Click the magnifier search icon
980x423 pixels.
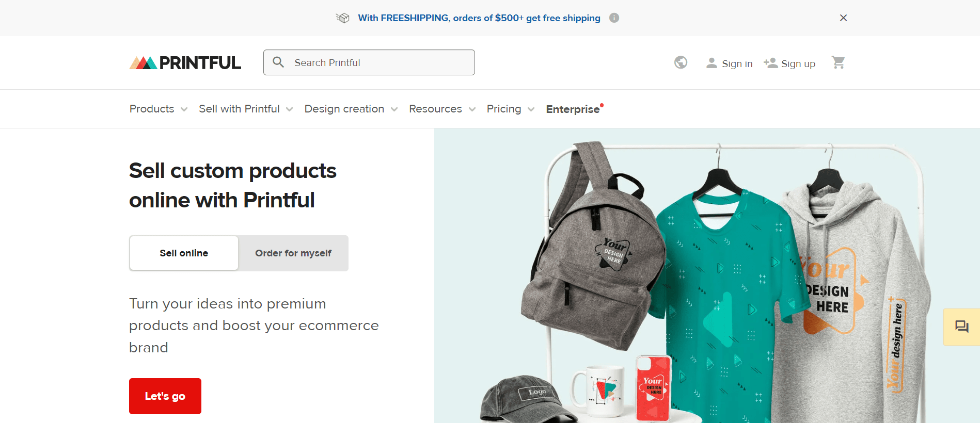(x=278, y=62)
